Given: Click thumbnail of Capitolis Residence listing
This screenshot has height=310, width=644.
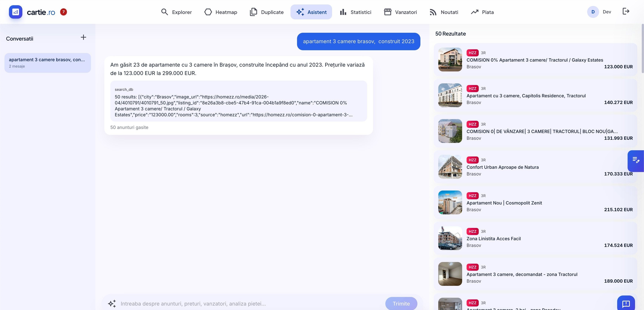Looking at the screenshot, I should tap(450, 95).
